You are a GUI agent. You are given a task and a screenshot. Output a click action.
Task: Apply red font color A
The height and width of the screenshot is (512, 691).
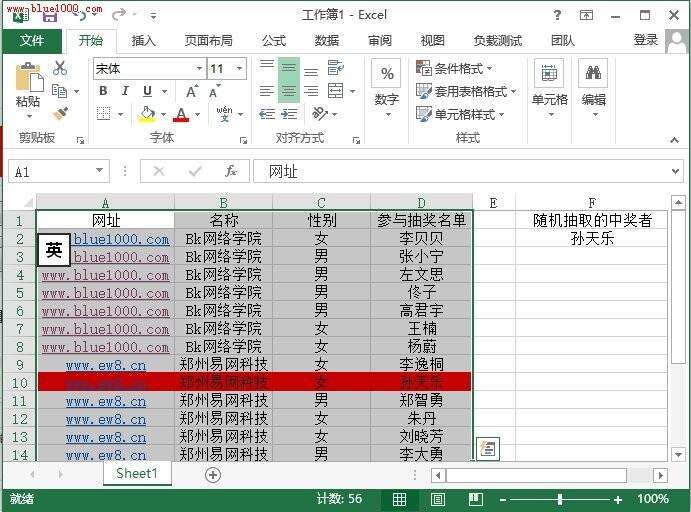(181, 115)
